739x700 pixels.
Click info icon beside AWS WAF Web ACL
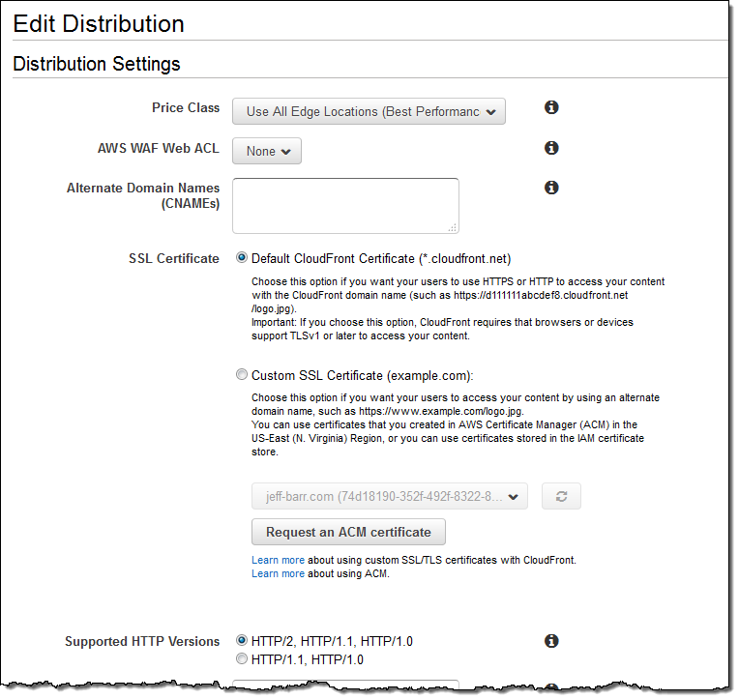click(x=551, y=148)
